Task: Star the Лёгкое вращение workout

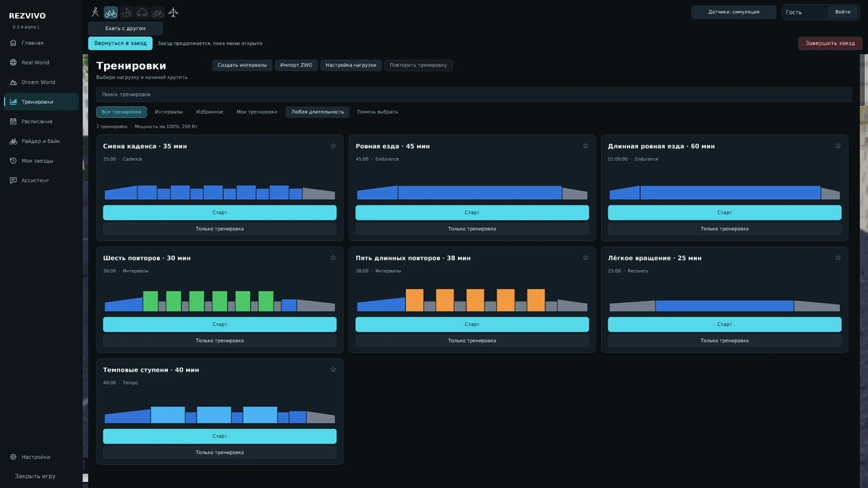Action: pyautogui.click(x=838, y=258)
